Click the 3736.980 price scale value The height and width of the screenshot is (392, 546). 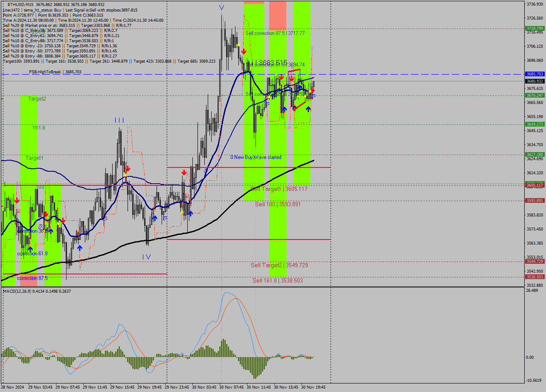pyautogui.click(x=535, y=4)
